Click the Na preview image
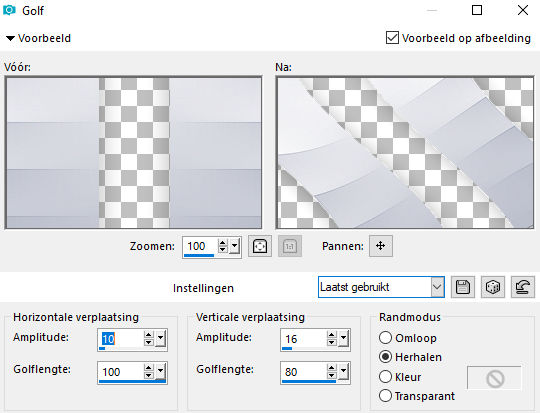This screenshot has width=540, height=413. (405, 152)
